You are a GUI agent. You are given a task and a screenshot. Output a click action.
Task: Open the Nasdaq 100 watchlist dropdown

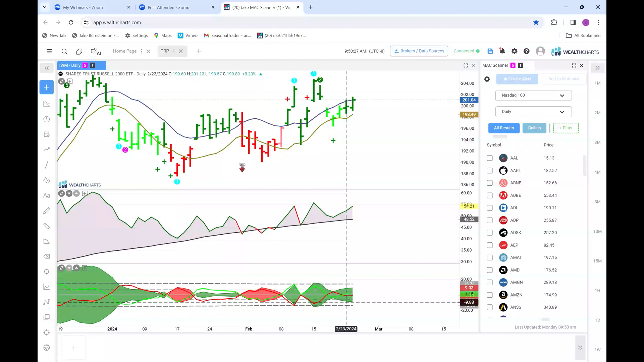point(533,96)
